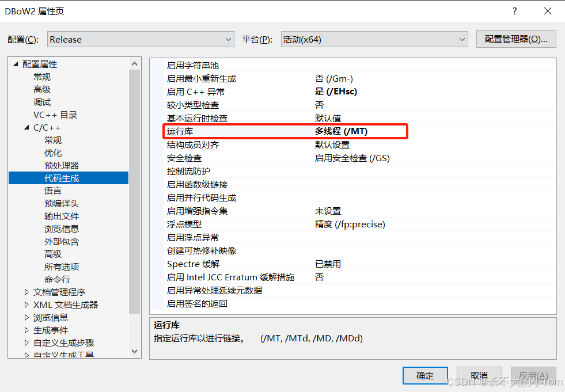Select the 运行库 property name
The height and width of the screenshot is (392, 565).
pos(180,131)
